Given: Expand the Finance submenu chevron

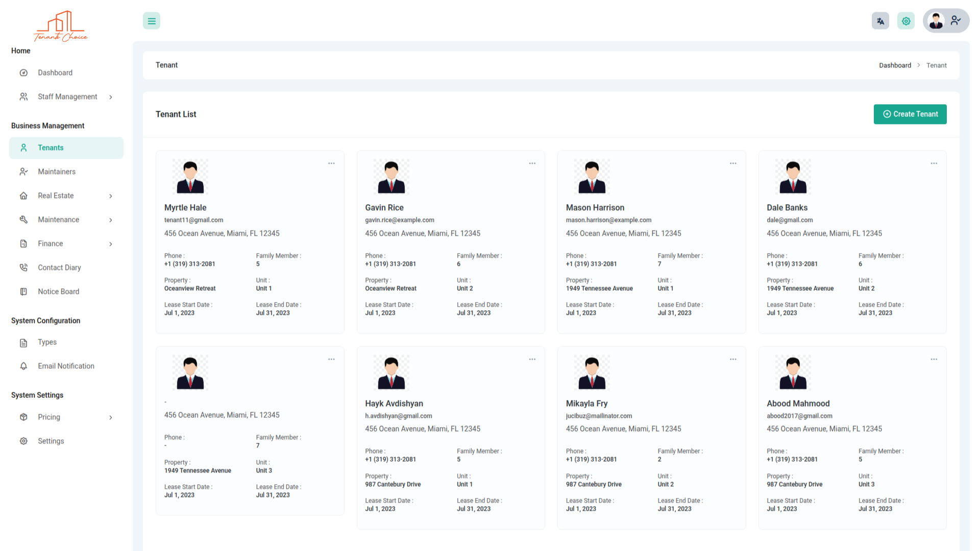Looking at the screenshot, I should click(111, 244).
